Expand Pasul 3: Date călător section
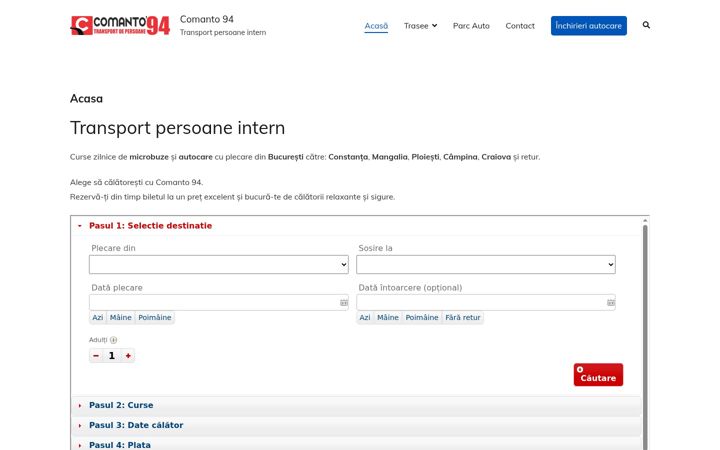The width and height of the screenshot is (720, 450). point(356,425)
